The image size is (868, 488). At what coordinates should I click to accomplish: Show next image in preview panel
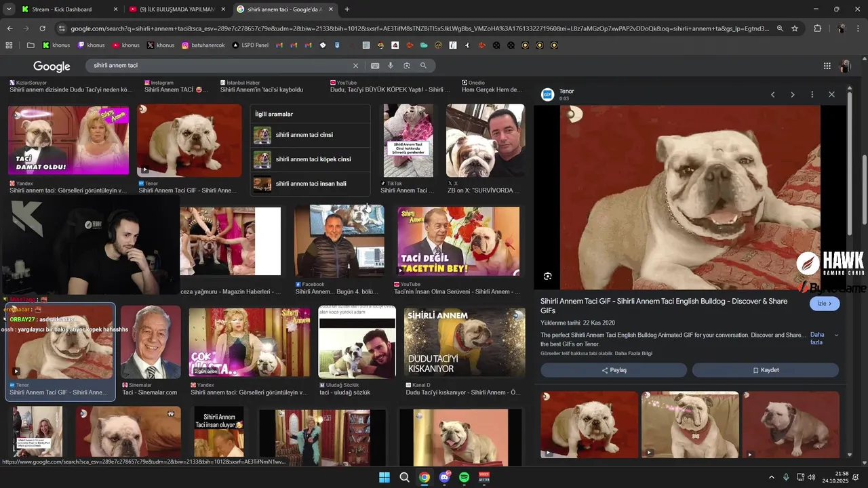click(x=792, y=94)
